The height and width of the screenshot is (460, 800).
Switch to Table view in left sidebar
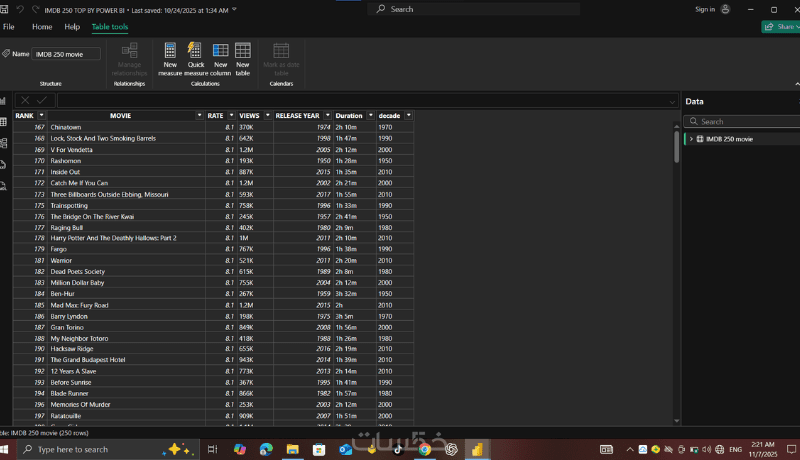[x=3, y=122]
